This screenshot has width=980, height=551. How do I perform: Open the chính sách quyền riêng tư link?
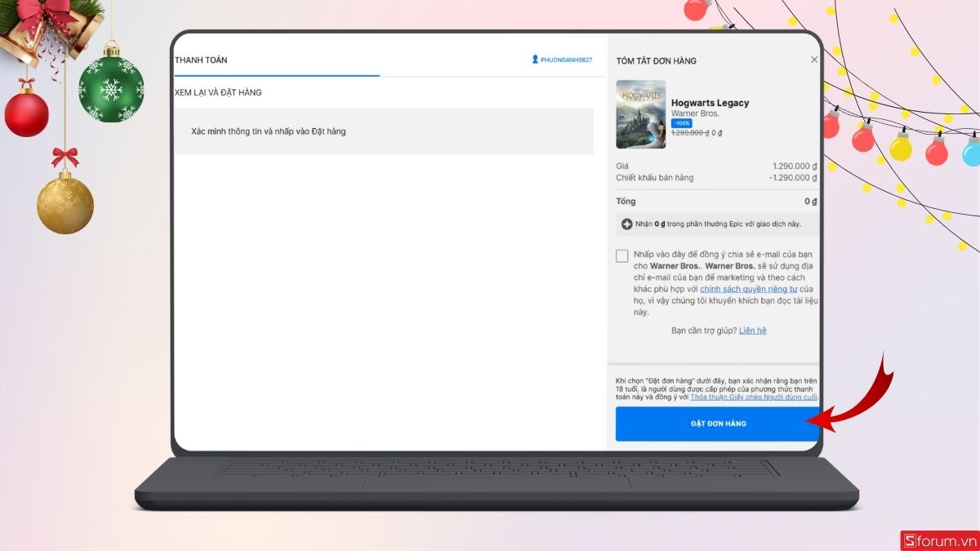[x=748, y=289]
